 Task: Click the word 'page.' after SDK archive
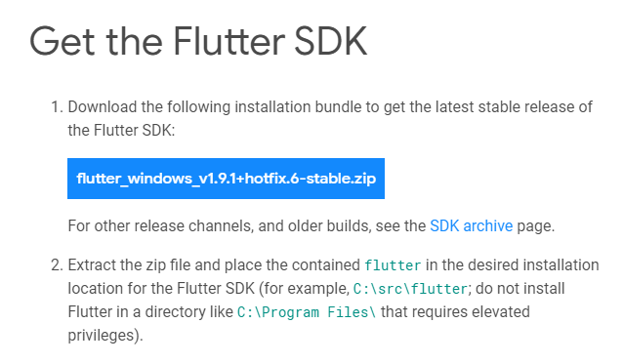535,226
